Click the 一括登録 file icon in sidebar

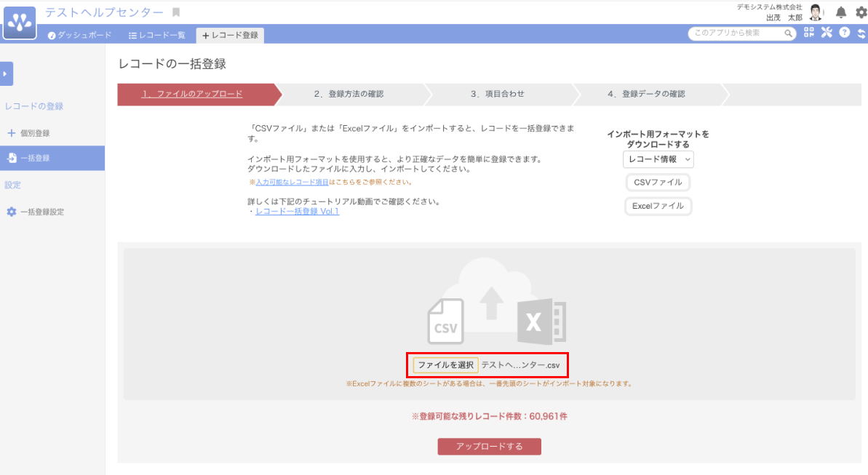12,158
